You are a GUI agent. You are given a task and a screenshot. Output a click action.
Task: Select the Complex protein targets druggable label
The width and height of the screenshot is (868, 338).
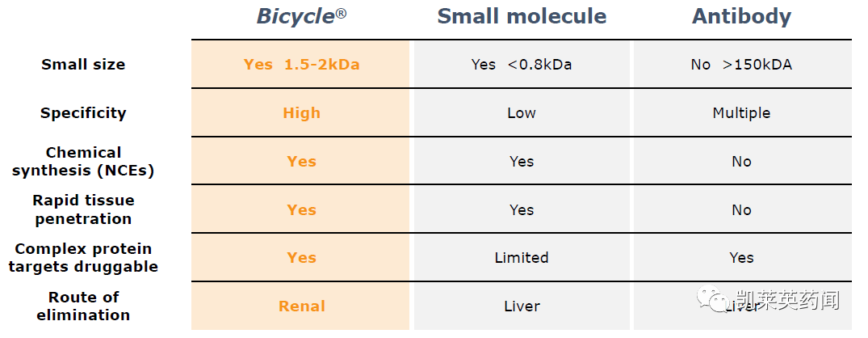tap(83, 258)
